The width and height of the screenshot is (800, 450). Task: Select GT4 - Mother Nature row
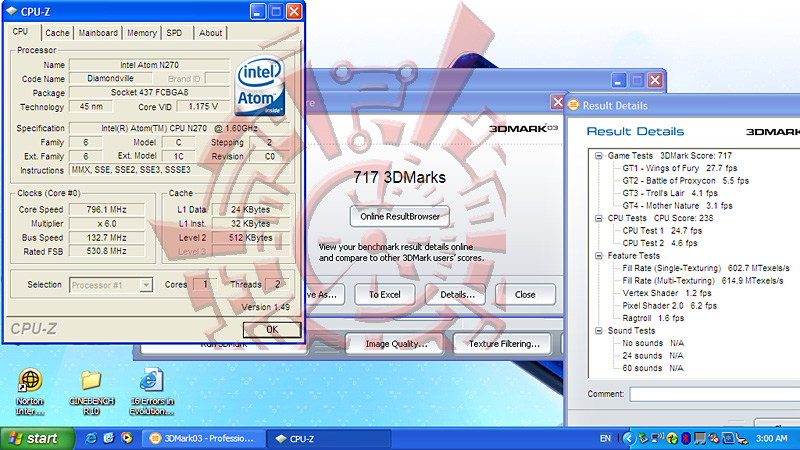(x=677, y=206)
